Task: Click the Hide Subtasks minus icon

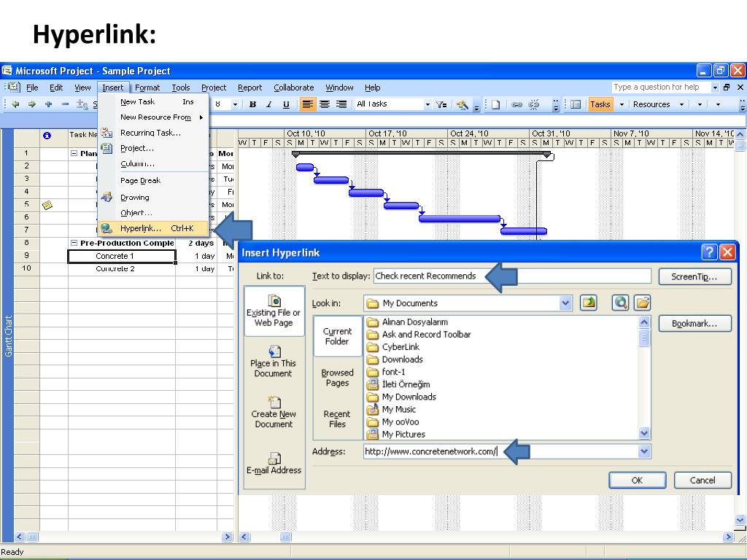Action: point(65,104)
